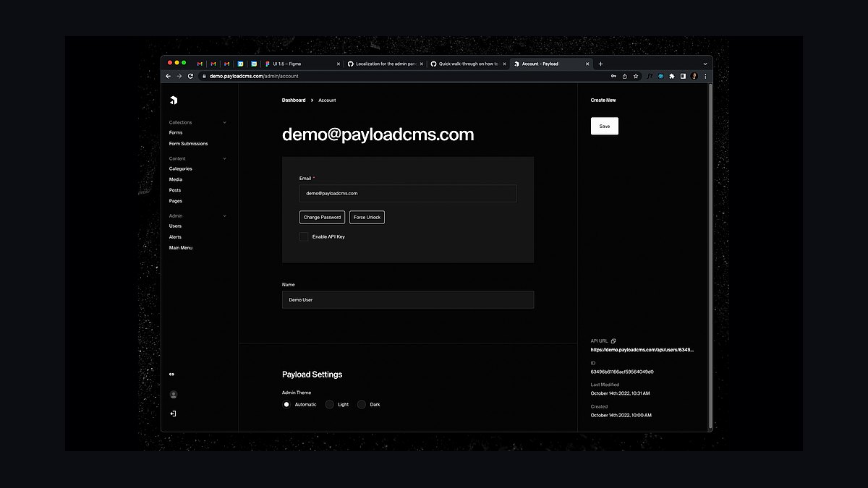The width and height of the screenshot is (868, 488).
Task: Click the Save button
Action: [605, 126]
